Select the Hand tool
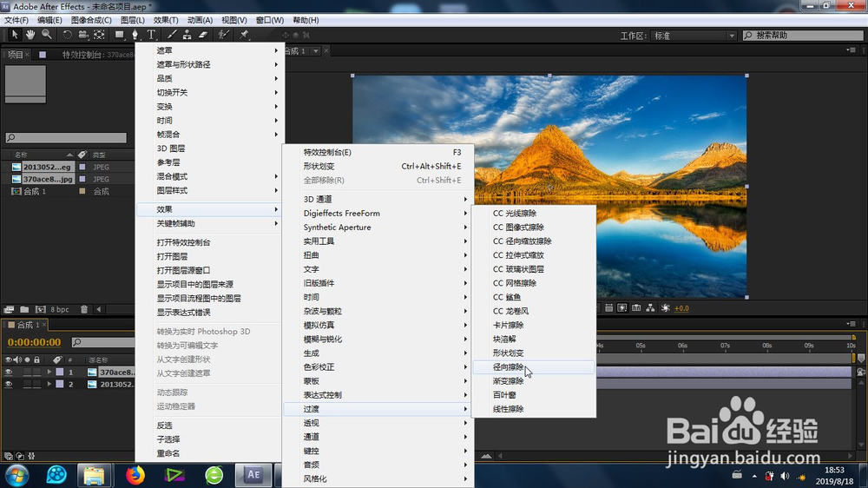The height and width of the screenshot is (488, 868). tap(30, 35)
